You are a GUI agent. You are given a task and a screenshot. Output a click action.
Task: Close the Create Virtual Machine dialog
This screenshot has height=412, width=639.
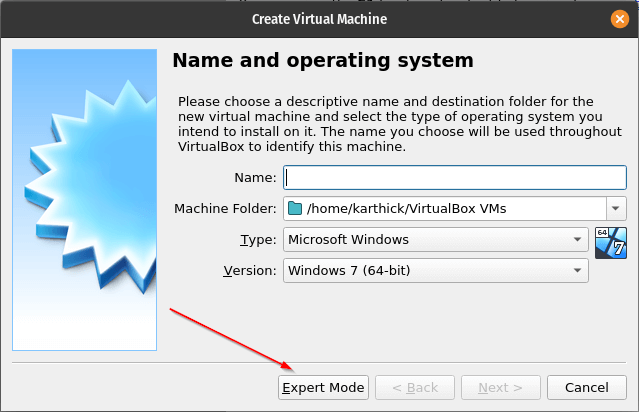coord(619,19)
